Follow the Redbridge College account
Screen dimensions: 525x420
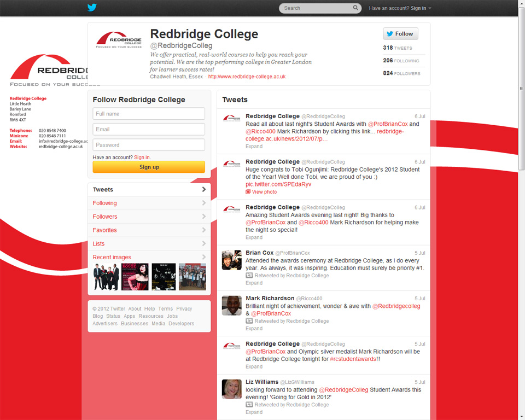pos(400,33)
